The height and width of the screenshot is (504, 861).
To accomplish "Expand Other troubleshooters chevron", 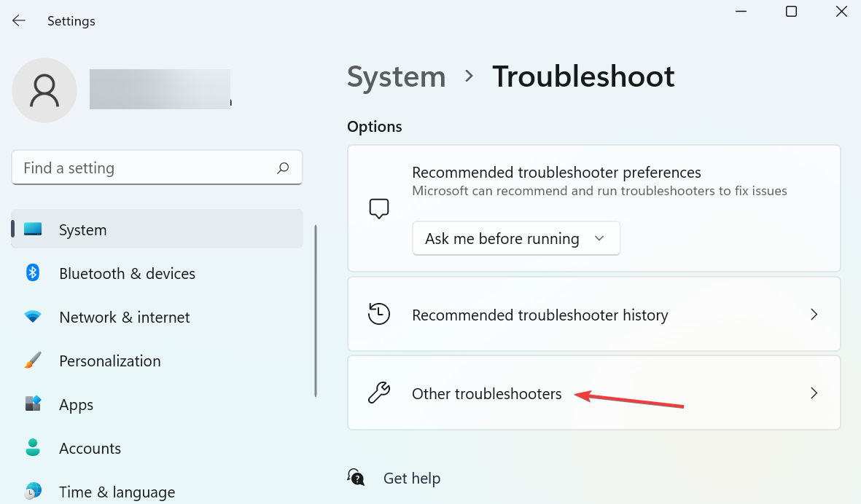I will coord(814,393).
